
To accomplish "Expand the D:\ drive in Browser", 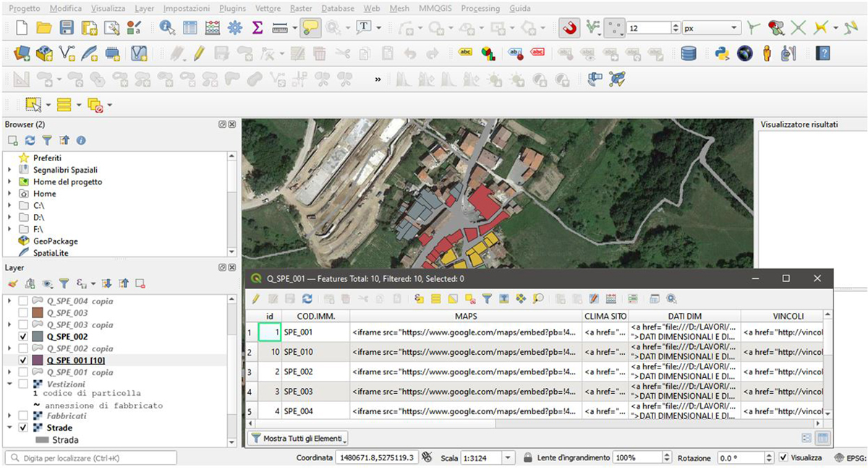I will click(x=9, y=217).
